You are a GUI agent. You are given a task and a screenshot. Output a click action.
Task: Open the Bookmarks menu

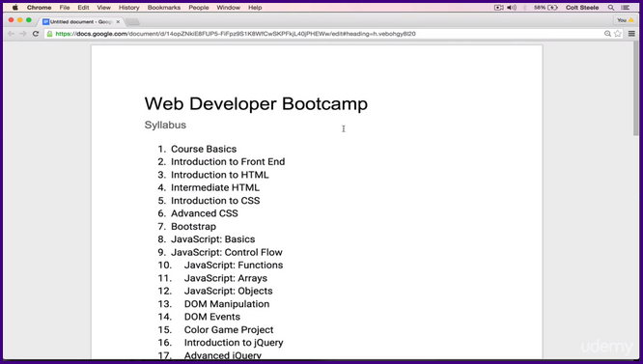163,8
